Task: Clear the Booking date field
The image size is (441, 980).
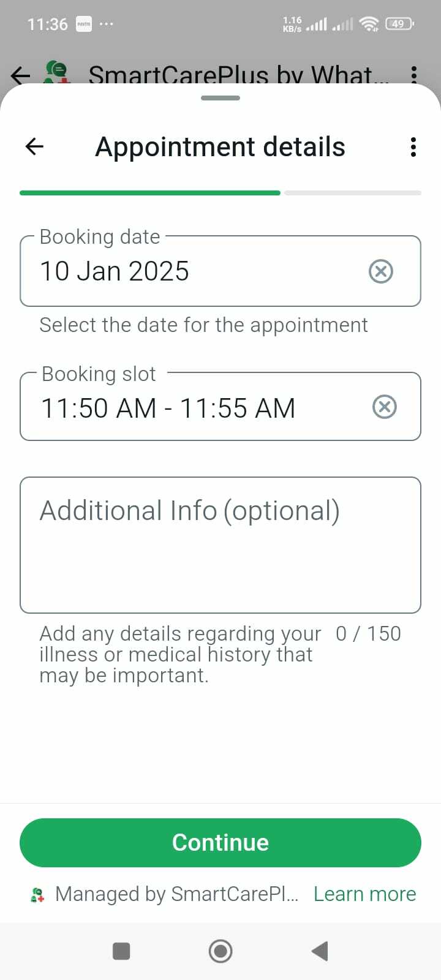Action: pos(380,271)
